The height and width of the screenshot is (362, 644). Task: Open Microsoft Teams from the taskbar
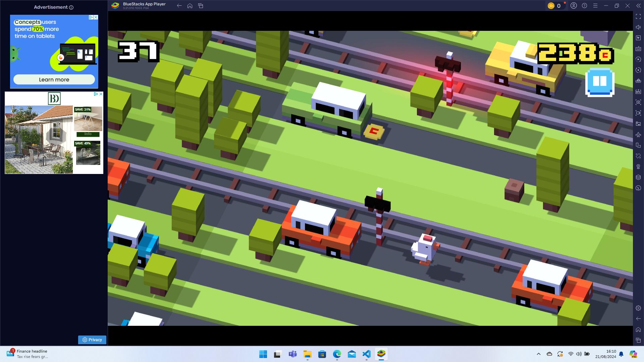point(292,354)
